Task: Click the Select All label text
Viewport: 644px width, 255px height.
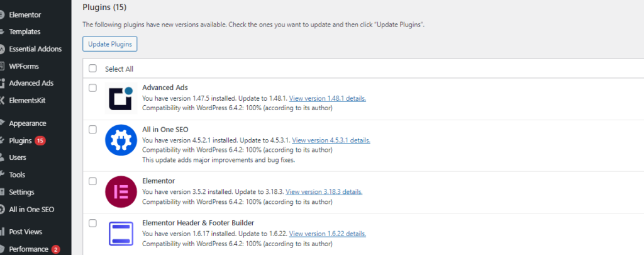Action: click(119, 69)
